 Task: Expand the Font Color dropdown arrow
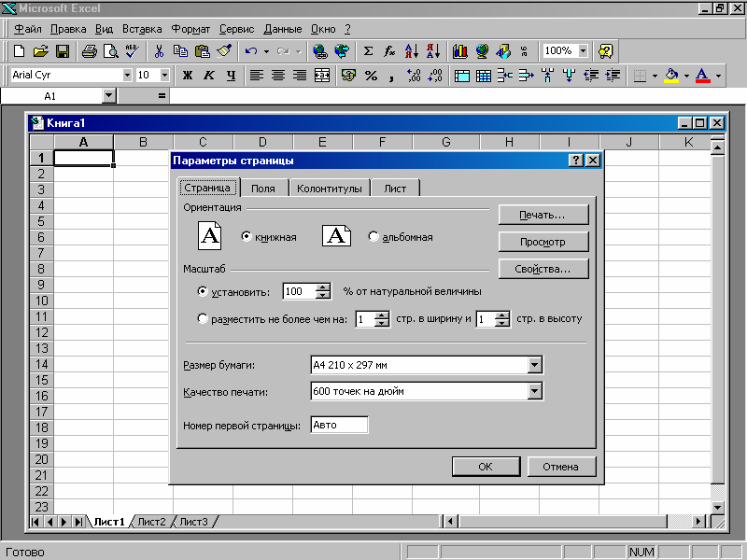[718, 76]
